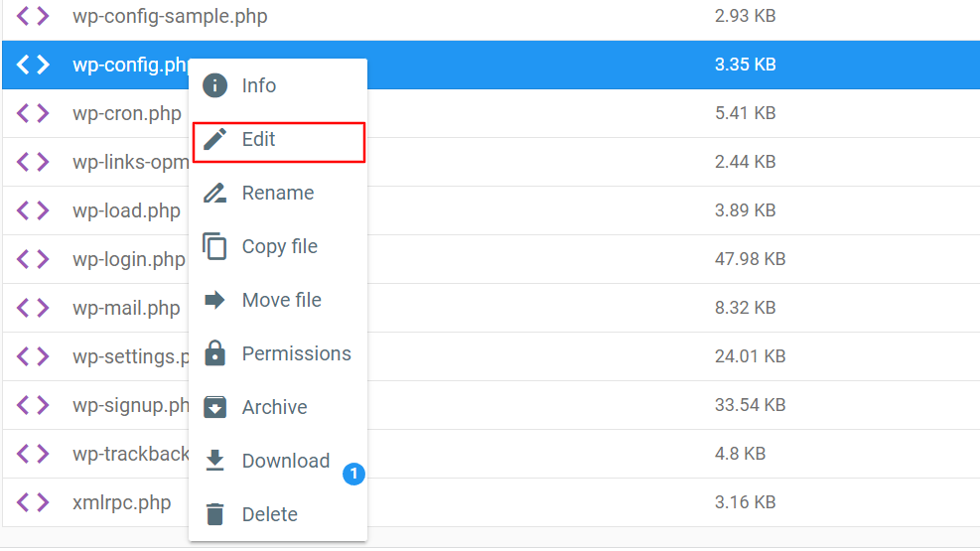Viewport: 980px width, 551px height.
Task: Click the blue notification badge showing 1
Action: click(353, 475)
